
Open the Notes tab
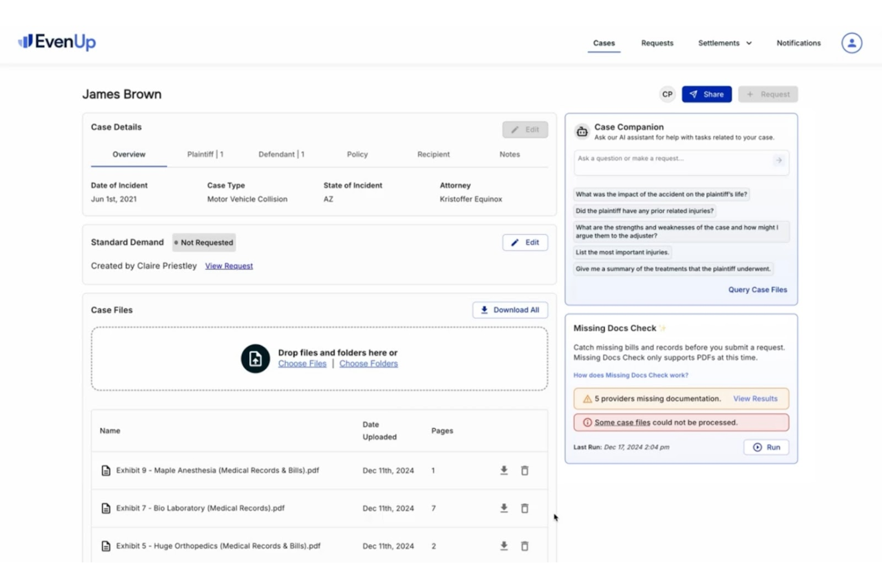(x=510, y=154)
